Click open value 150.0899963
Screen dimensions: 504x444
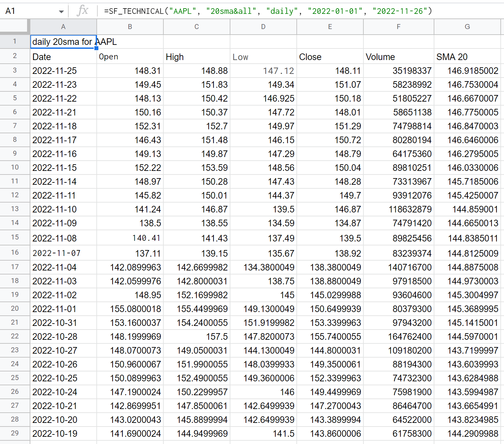(130, 378)
